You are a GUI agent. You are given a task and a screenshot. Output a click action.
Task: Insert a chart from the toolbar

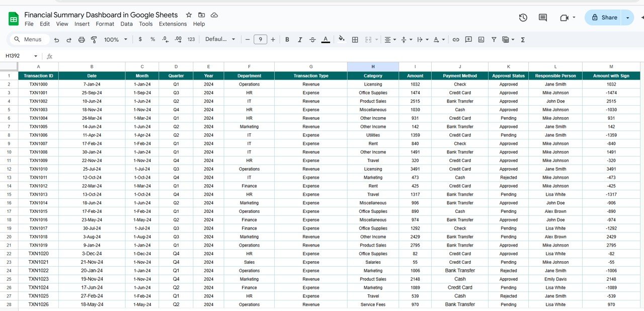pyautogui.click(x=481, y=40)
